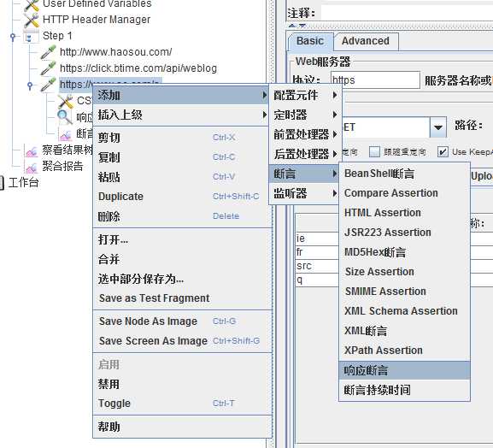Choose HTML Assertion
Image resolution: width=493 pixels, height=448 pixels.
pos(405,213)
